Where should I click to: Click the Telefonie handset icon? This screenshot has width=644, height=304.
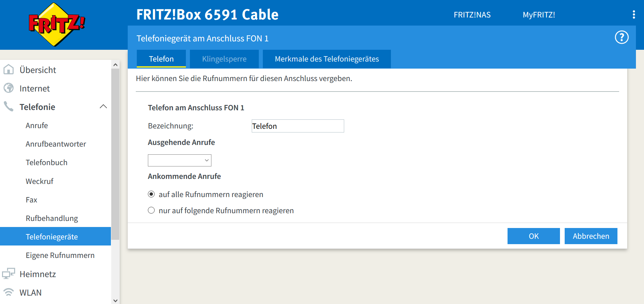8,107
